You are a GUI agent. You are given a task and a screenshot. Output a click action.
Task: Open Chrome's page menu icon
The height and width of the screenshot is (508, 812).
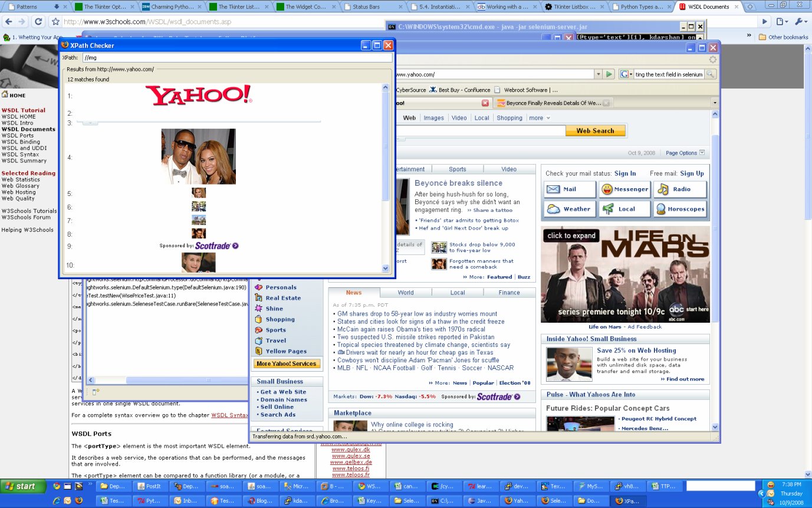click(782, 21)
